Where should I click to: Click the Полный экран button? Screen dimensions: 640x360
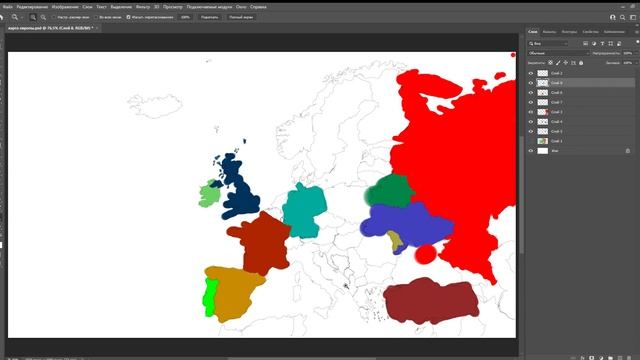click(x=241, y=17)
